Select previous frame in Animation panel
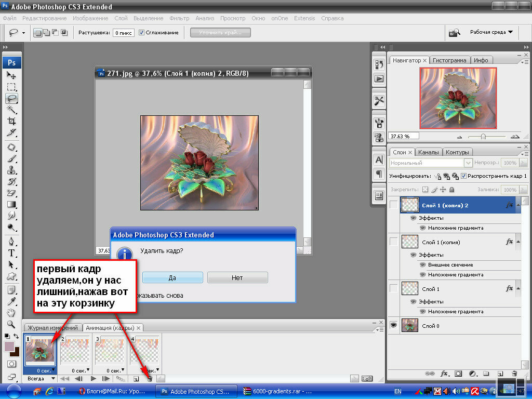 [x=79, y=379]
